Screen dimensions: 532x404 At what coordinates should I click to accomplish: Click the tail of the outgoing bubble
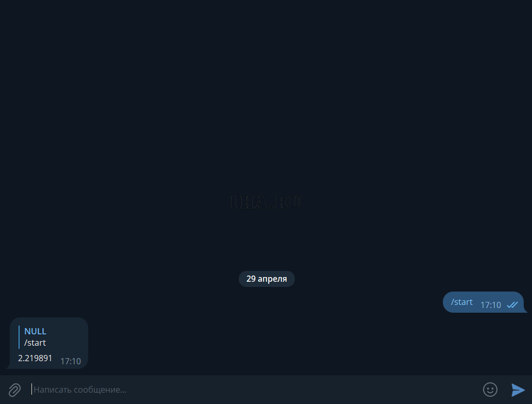pos(525,309)
